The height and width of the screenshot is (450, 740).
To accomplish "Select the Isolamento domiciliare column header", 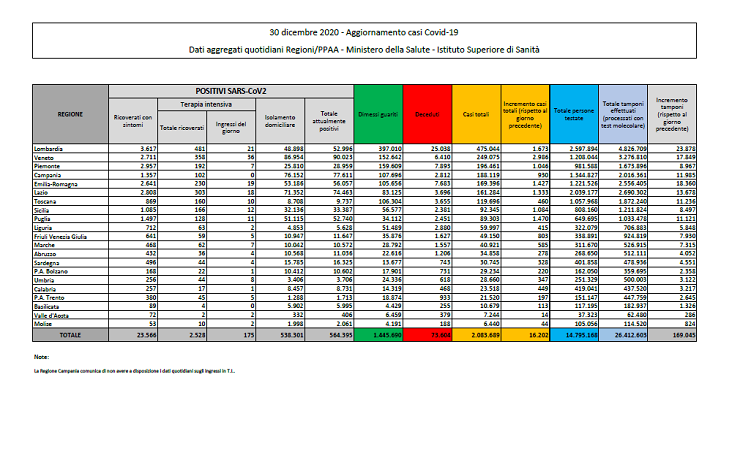I will [279, 120].
